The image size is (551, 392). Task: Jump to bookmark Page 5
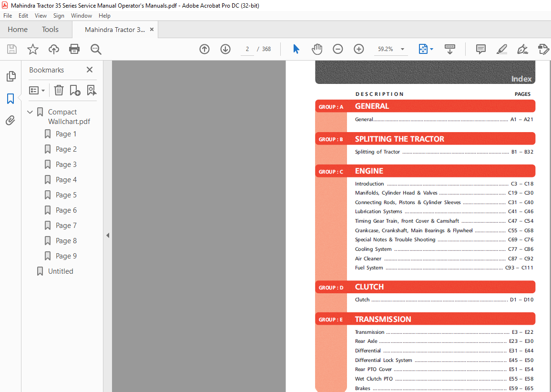click(x=66, y=195)
